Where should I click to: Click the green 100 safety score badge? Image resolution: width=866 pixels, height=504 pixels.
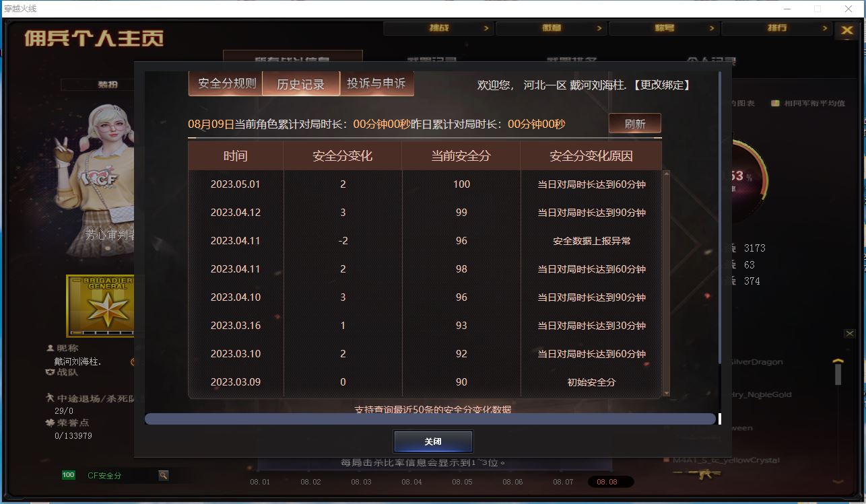point(68,475)
